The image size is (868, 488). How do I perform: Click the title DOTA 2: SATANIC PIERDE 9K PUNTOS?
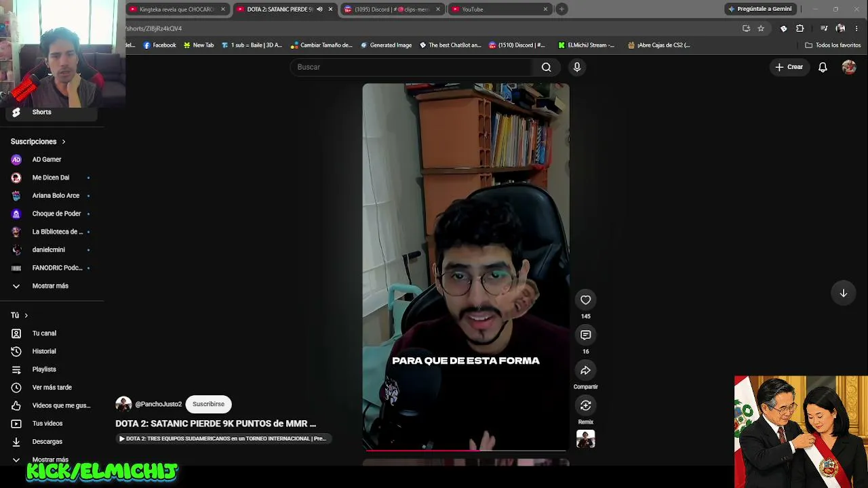(216, 424)
